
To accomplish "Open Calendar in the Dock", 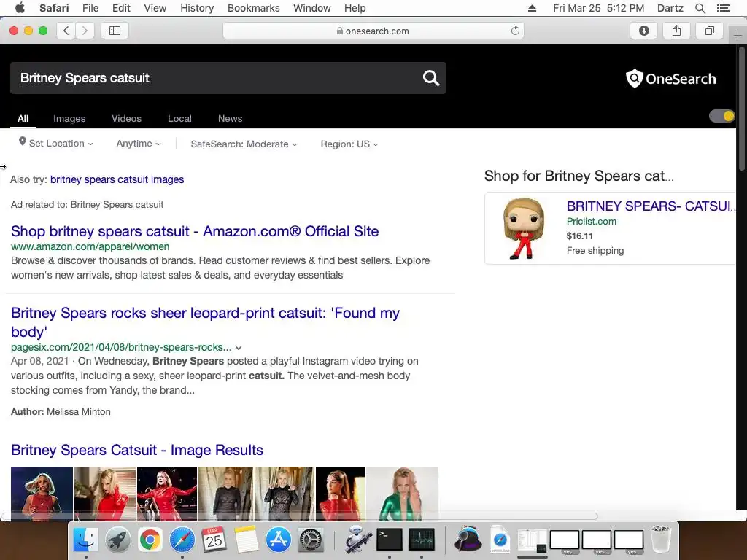I will click(x=214, y=540).
